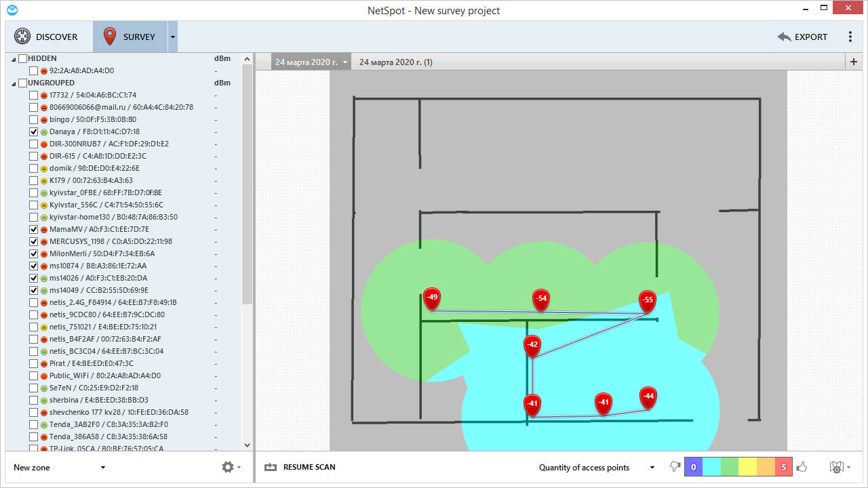Select the -54 measurement point marker
Image resolution: width=868 pixels, height=488 pixels.
[x=540, y=300]
